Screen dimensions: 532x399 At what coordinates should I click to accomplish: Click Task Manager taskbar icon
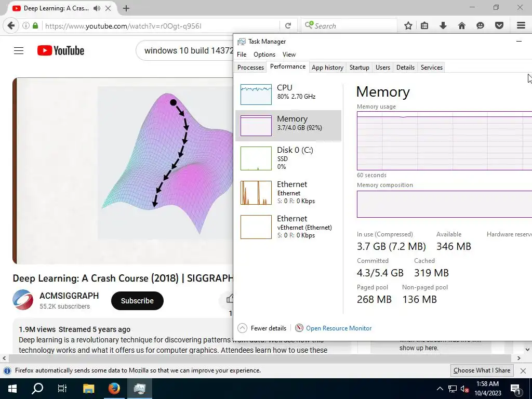coord(139,389)
